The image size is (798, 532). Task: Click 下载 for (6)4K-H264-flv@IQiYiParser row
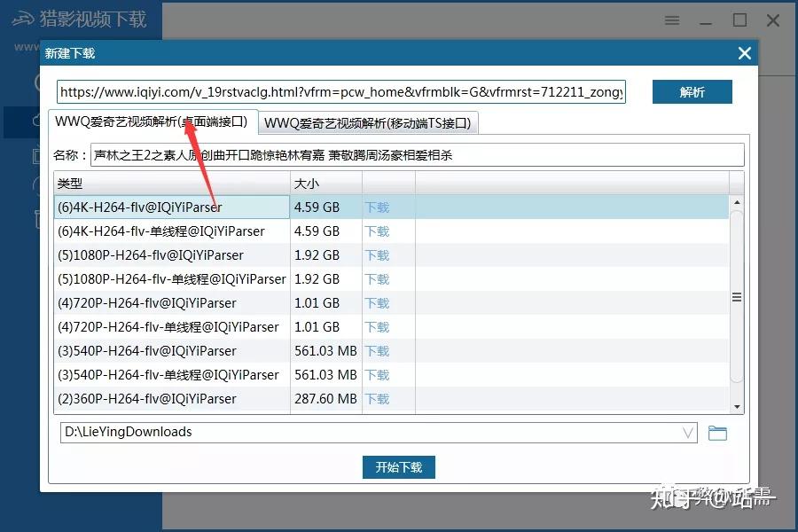click(377, 207)
